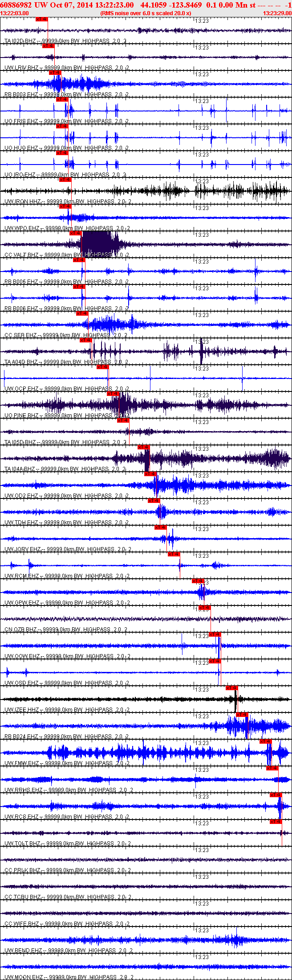Select the pick marker on CC.VALT trace
The width and height of the screenshot is (292, 980).
[x=76, y=233]
